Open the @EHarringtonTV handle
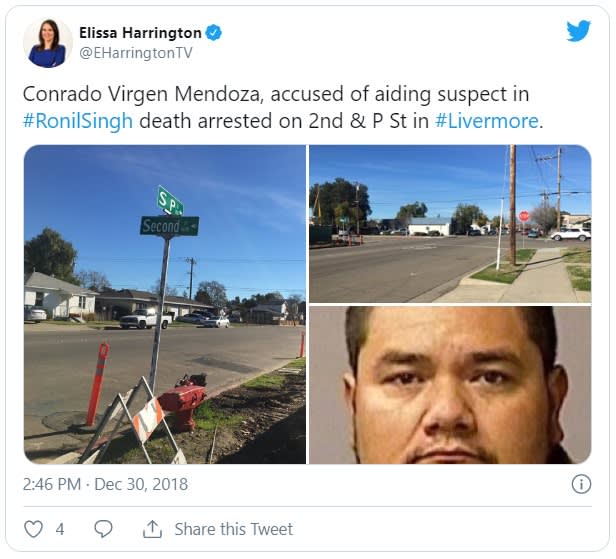The height and width of the screenshot is (559, 616). coord(136,53)
